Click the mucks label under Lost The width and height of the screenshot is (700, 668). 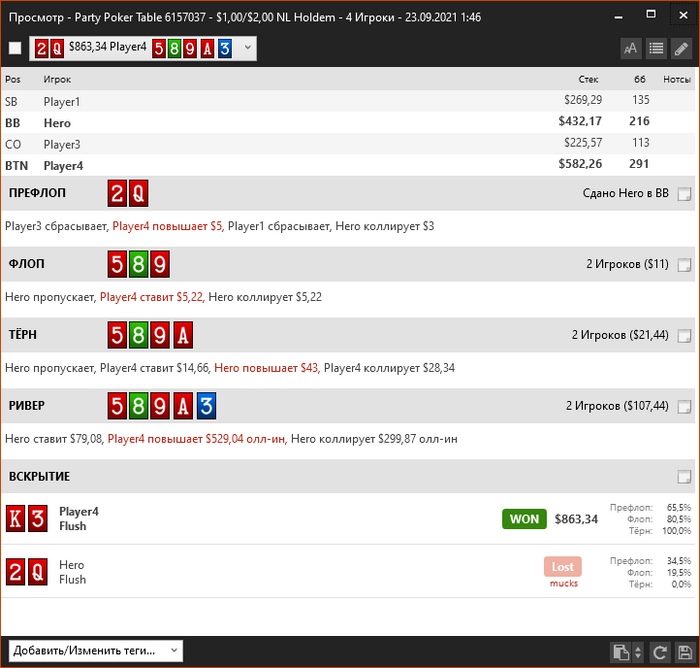click(x=563, y=584)
